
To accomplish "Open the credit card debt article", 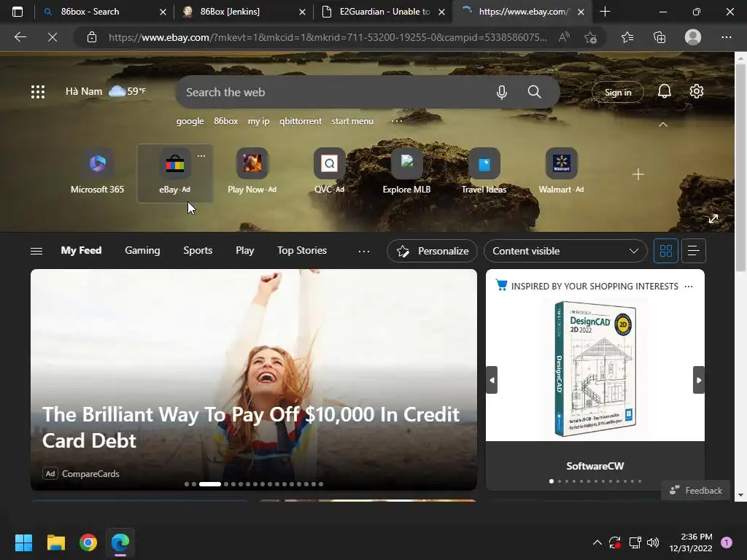I will (253, 379).
